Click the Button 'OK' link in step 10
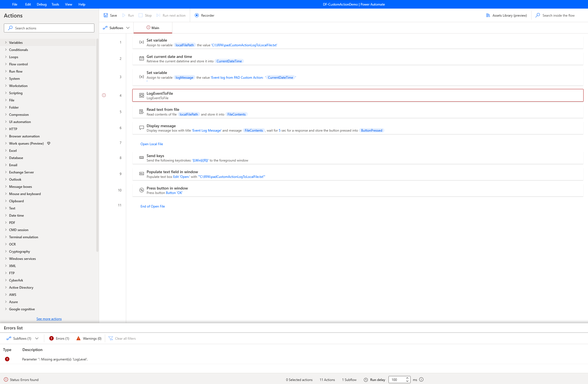 (174, 193)
